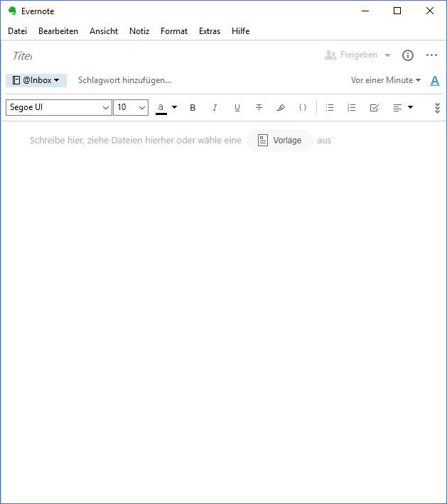The height and width of the screenshot is (504, 447).
Task: Toggle italic formatting
Action: [x=215, y=108]
